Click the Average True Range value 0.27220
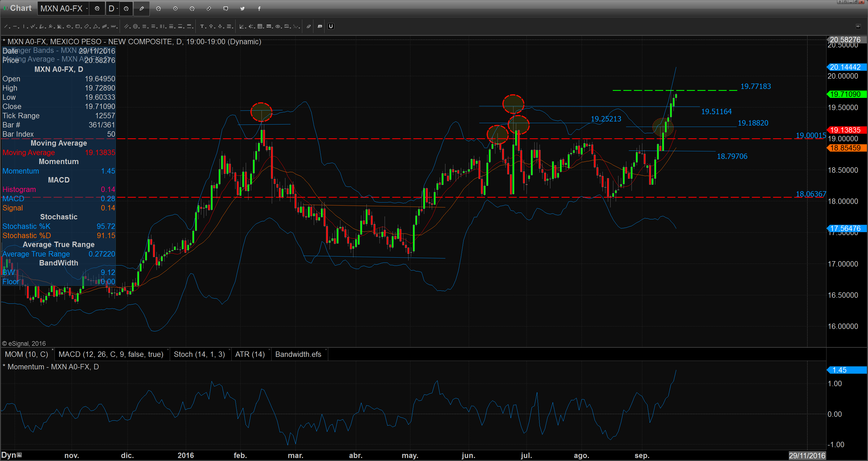 pyautogui.click(x=102, y=254)
